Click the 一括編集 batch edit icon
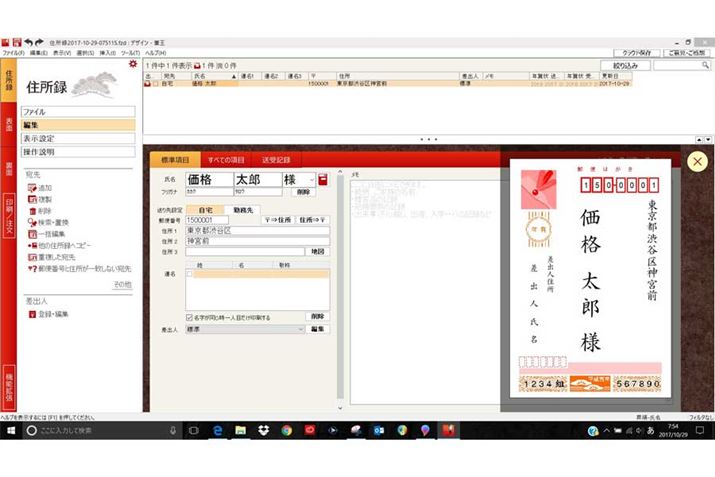This screenshot has height=477, width=715. click(31, 234)
